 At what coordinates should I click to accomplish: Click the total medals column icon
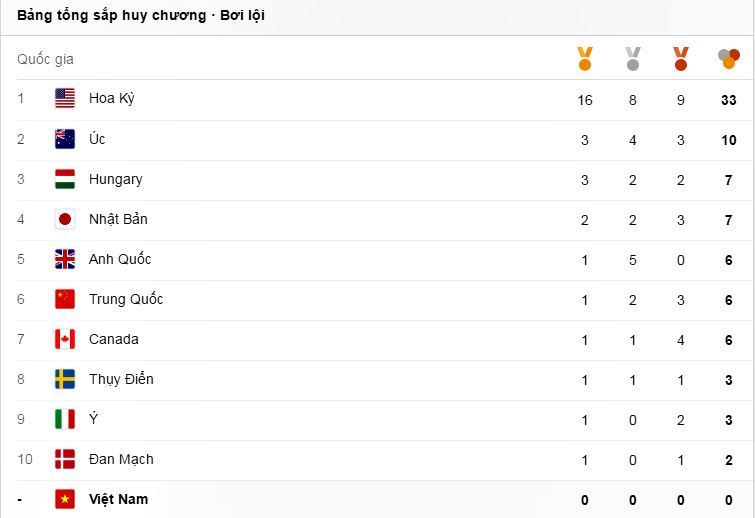click(x=729, y=59)
